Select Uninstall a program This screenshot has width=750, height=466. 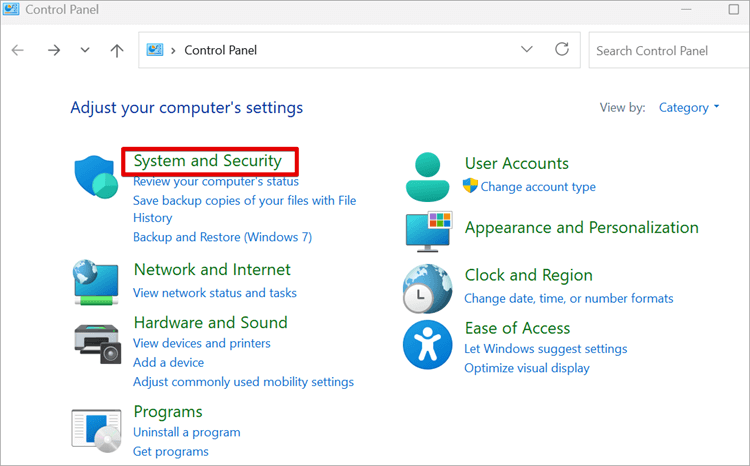[187, 433]
